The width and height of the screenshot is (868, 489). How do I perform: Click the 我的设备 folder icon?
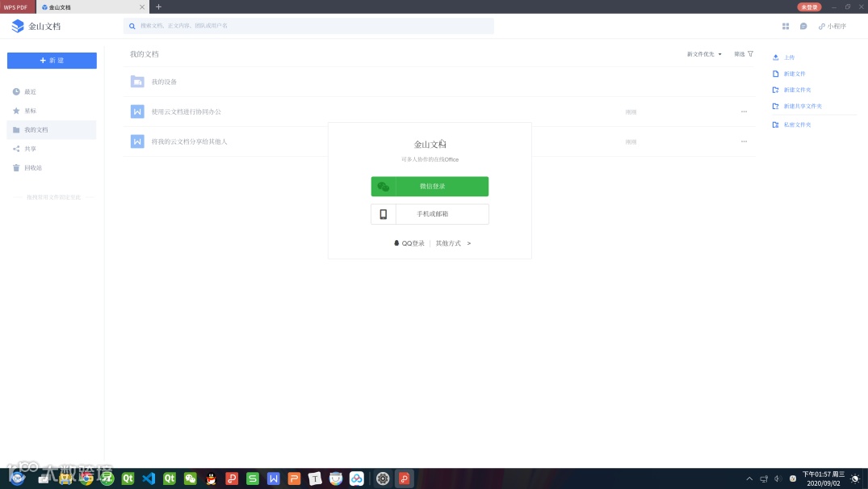tap(137, 82)
